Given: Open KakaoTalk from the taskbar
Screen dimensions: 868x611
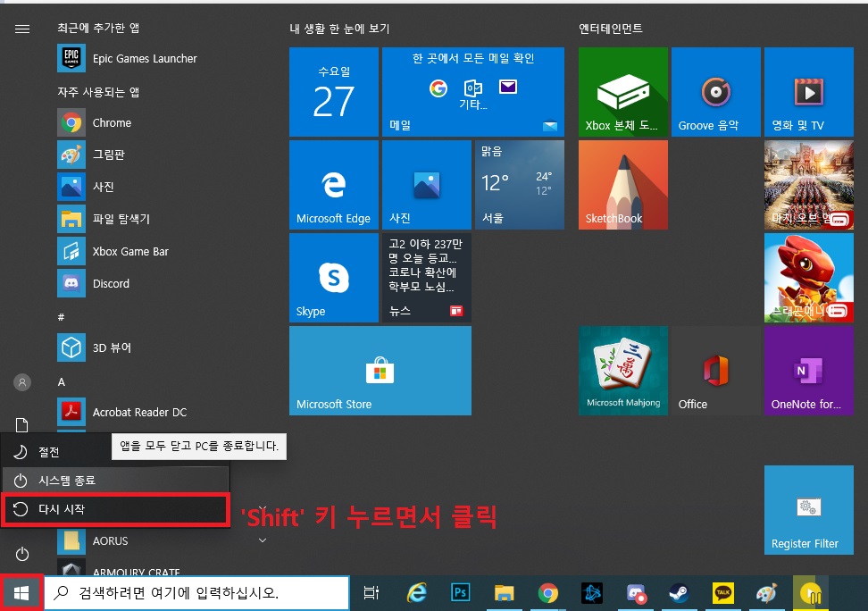Looking at the screenshot, I should pyautogui.click(x=723, y=593).
